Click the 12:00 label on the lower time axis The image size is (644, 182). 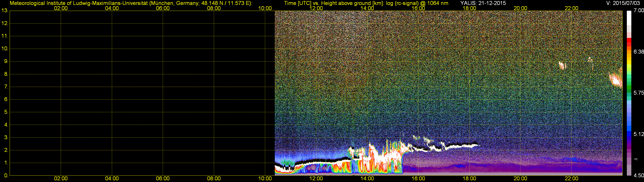pos(316,179)
